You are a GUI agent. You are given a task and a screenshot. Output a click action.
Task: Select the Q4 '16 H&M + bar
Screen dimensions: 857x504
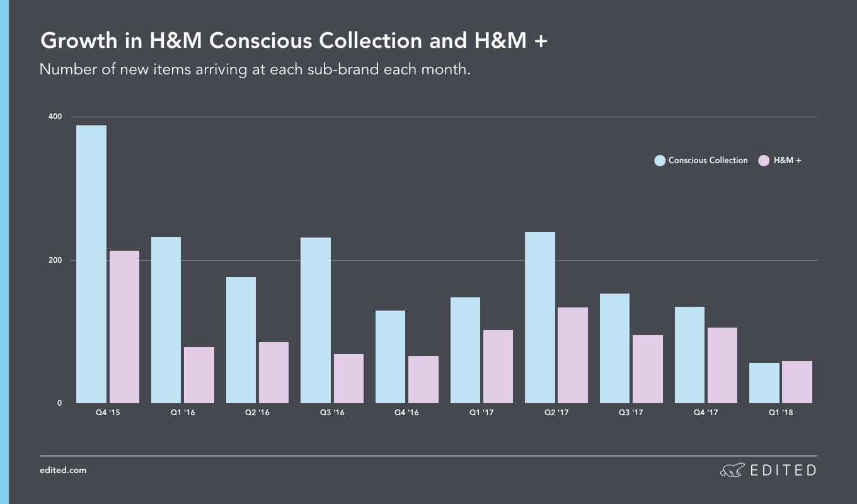[x=423, y=380]
